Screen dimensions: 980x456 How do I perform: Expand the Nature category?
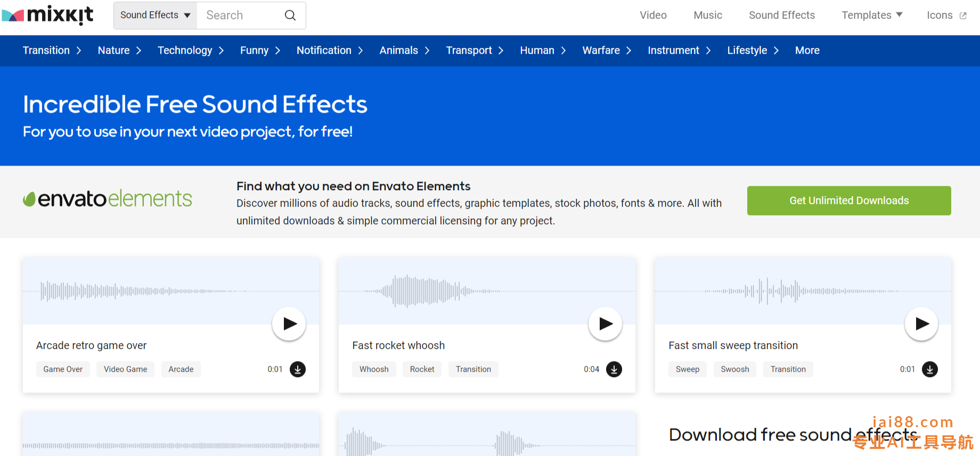(x=120, y=51)
